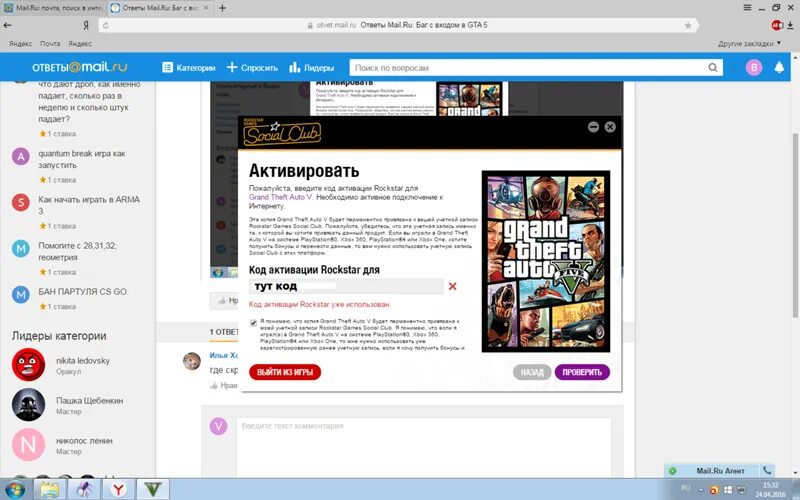
Task: Click the ПРОВЕРИТЬ button
Action: click(x=582, y=372)
